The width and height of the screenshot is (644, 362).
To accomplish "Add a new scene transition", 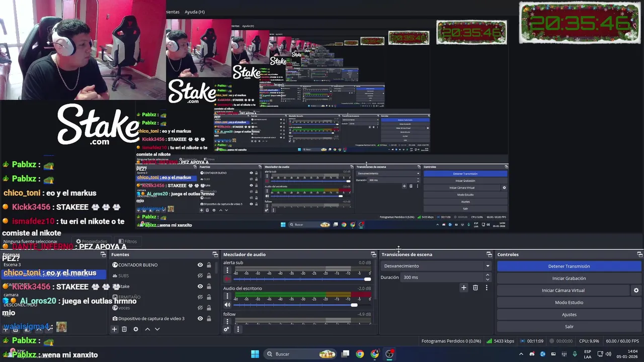I will (x=464, y=288).
